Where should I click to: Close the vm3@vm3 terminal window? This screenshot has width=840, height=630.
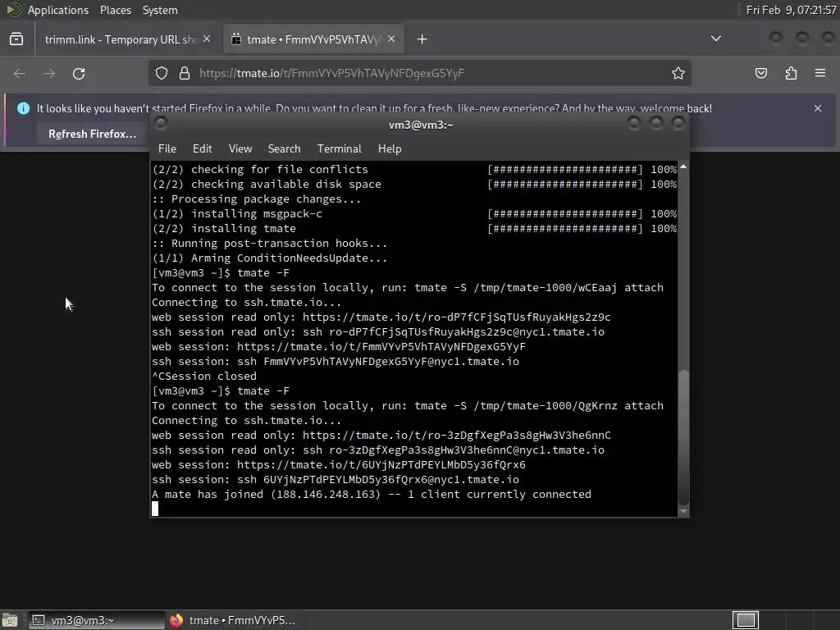[x=678, y=125]
